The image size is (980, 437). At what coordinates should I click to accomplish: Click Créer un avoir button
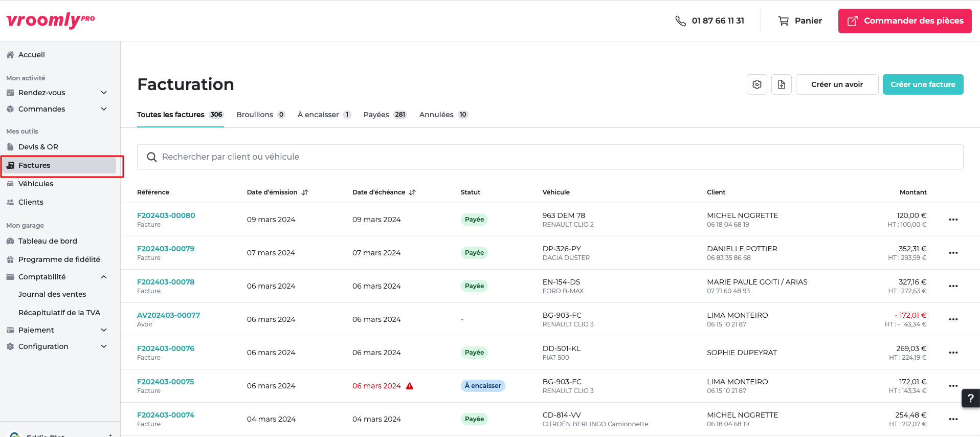[837, 84]
